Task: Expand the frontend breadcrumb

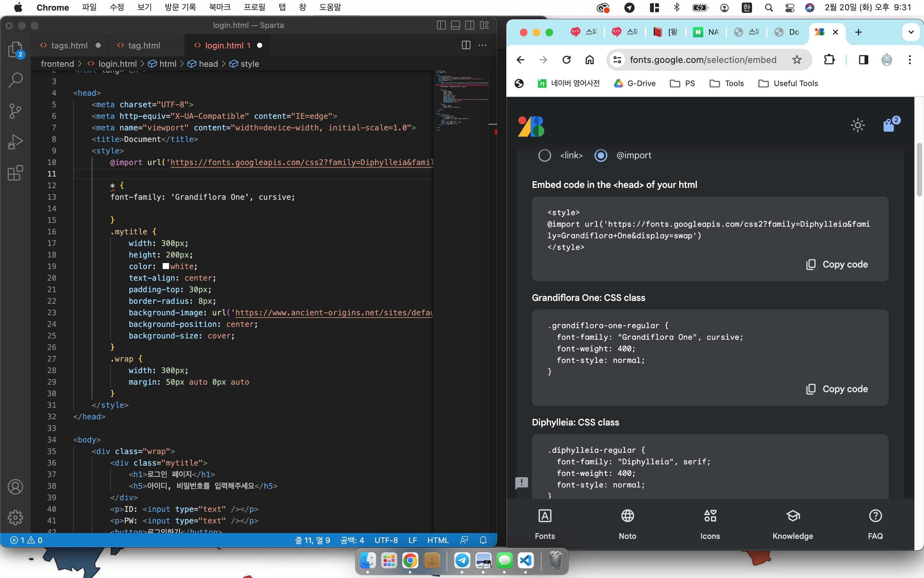Action: pos(57,64)
